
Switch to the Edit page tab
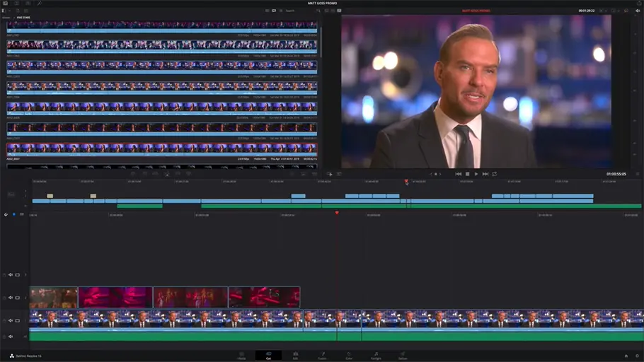coord(295,356)
